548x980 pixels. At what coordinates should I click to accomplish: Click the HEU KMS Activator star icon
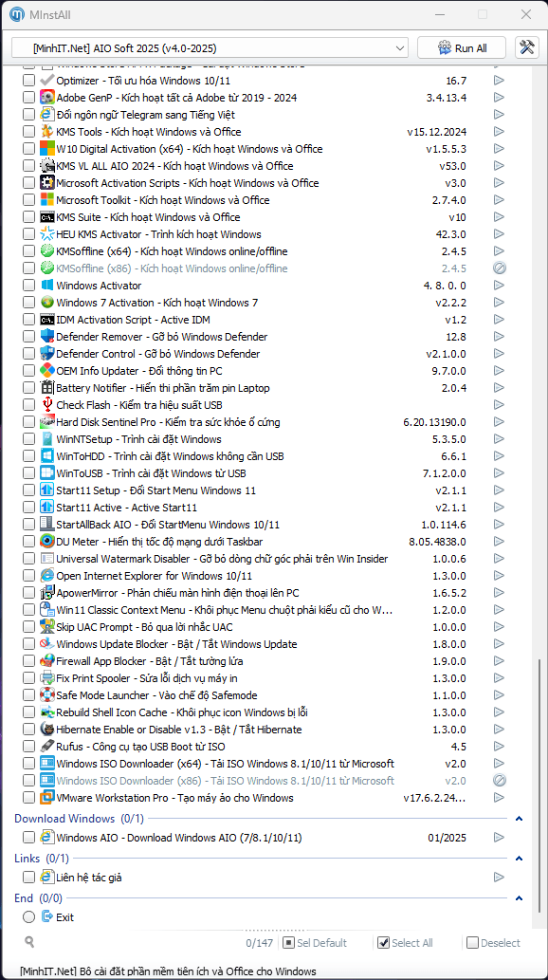46,234
